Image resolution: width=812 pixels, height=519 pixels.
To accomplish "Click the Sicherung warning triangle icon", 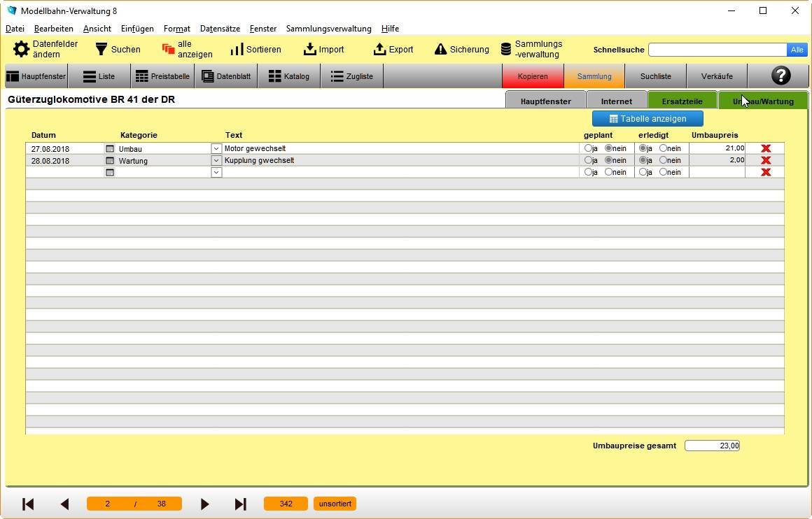I will coord(440,49).
